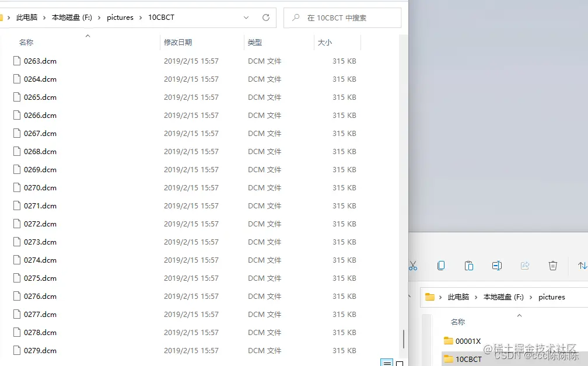The image size is (588, 366).
Task: Sort by 大小 column header
Action: point(325,43)
